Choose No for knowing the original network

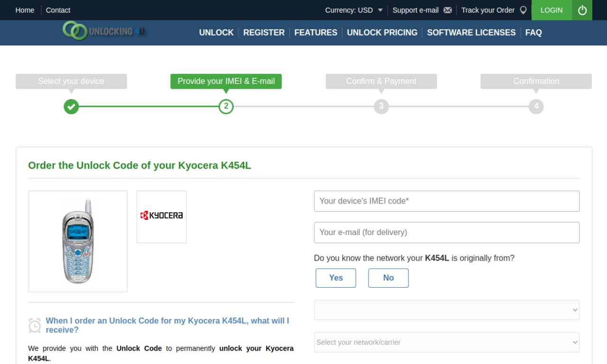[x=388, y=278]
